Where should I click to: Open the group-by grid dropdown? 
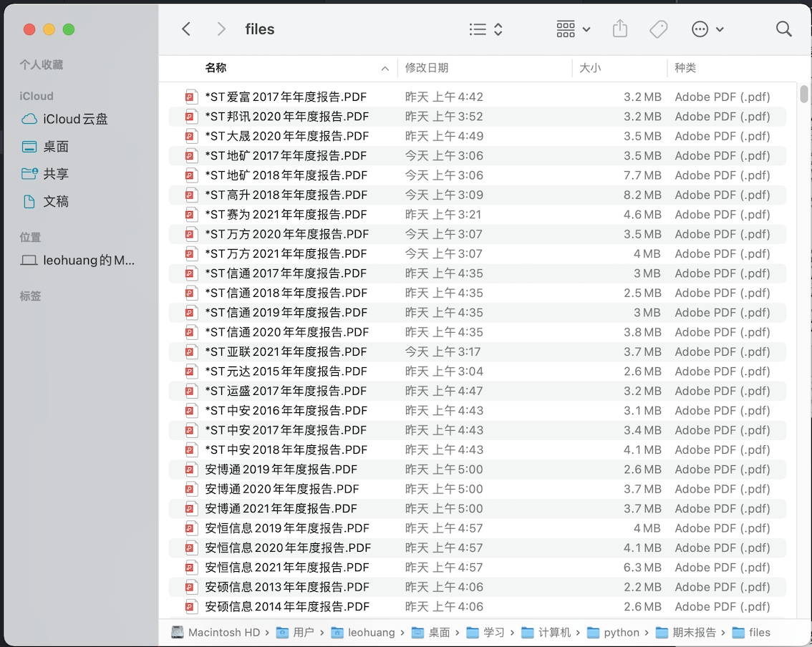574,29
